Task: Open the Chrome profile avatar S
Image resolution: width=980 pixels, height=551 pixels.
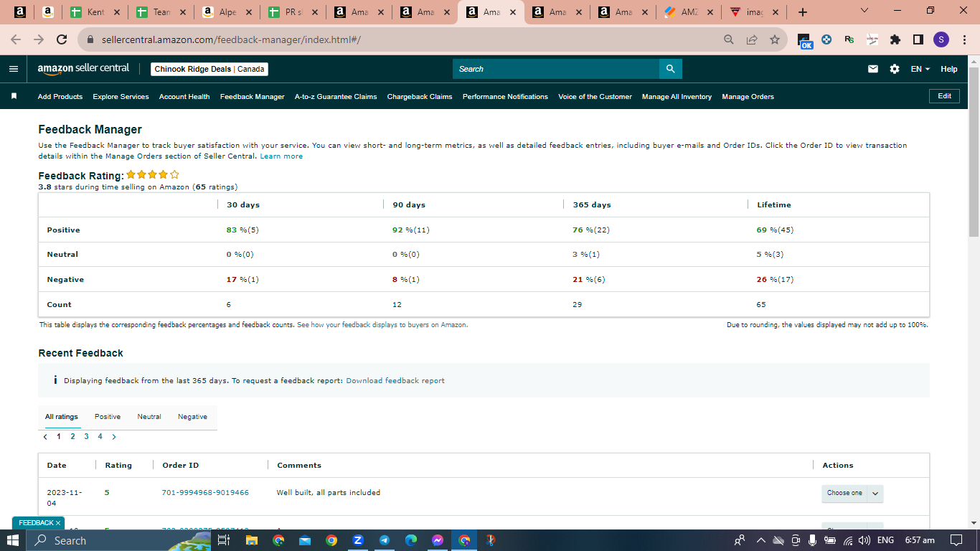Action: click(941, 39)
